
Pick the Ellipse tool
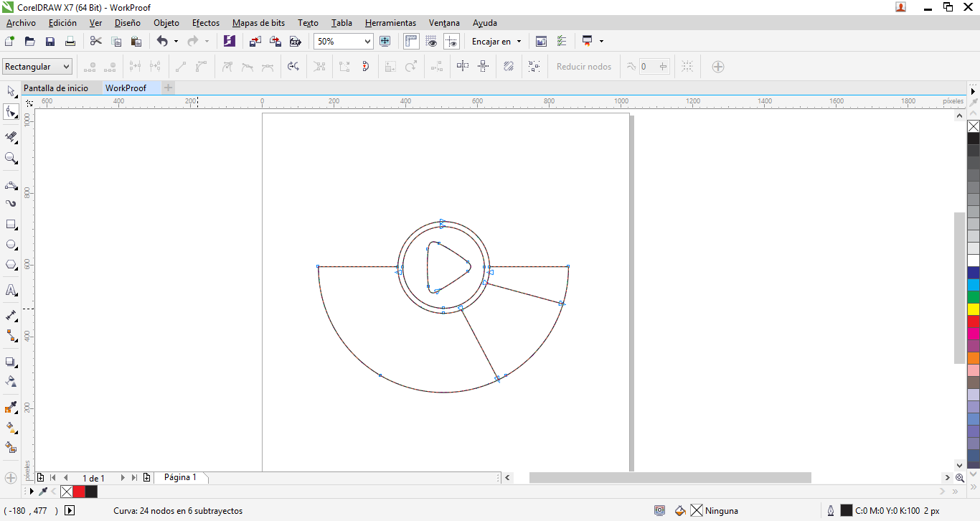point(11,245)
